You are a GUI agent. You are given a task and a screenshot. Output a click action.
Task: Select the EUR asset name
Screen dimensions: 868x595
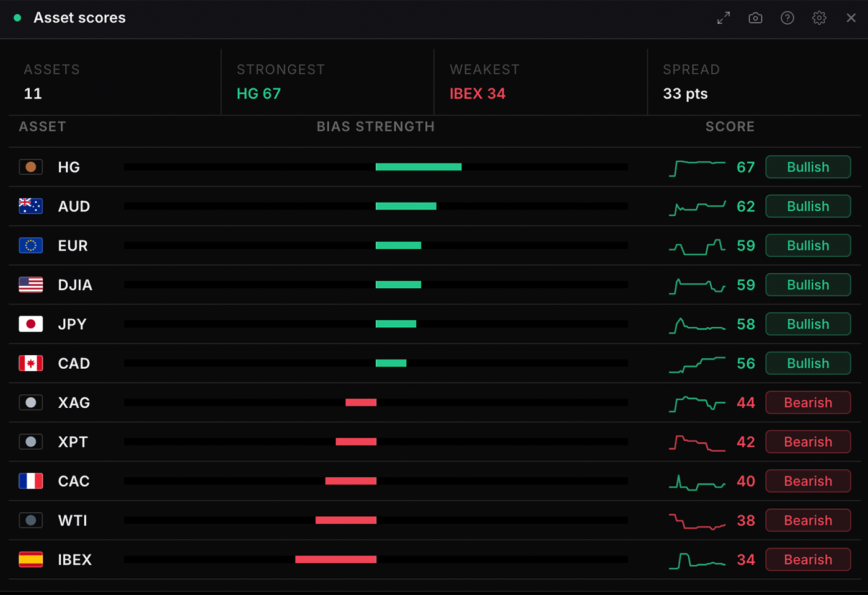(73, 245)
